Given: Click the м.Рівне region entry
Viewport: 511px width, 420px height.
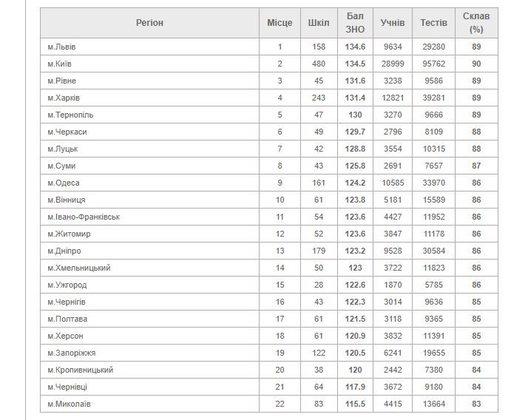Looking at the screenshot, I should tap(61, 81).
